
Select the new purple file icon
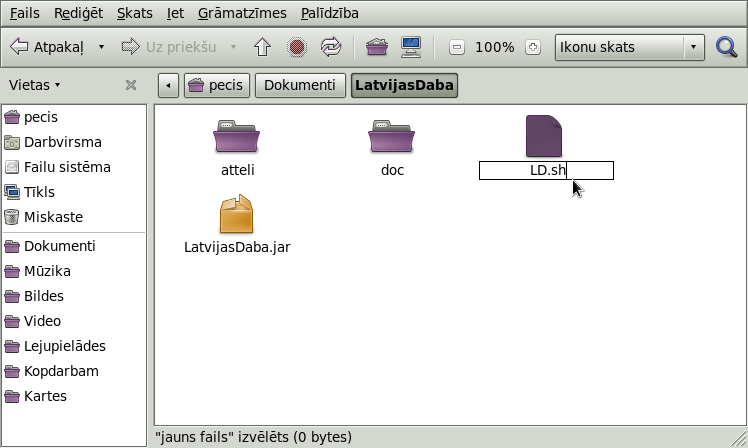coord(544,136)
